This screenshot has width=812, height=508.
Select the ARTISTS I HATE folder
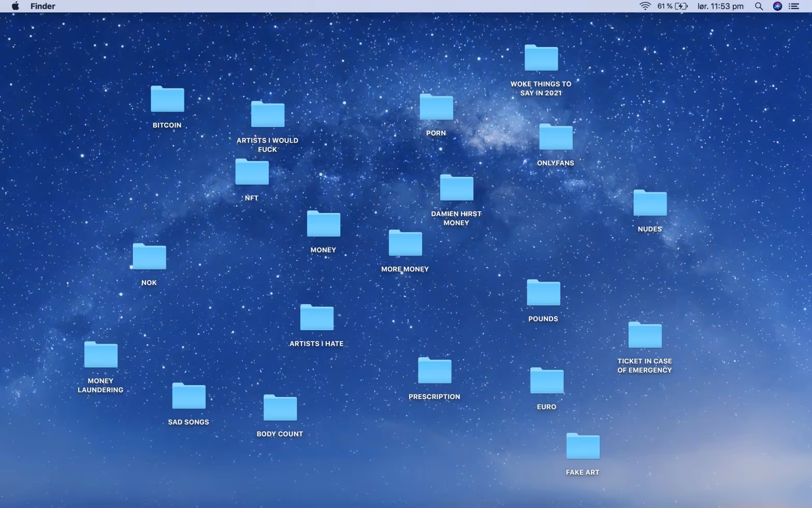tap(316, 318)
